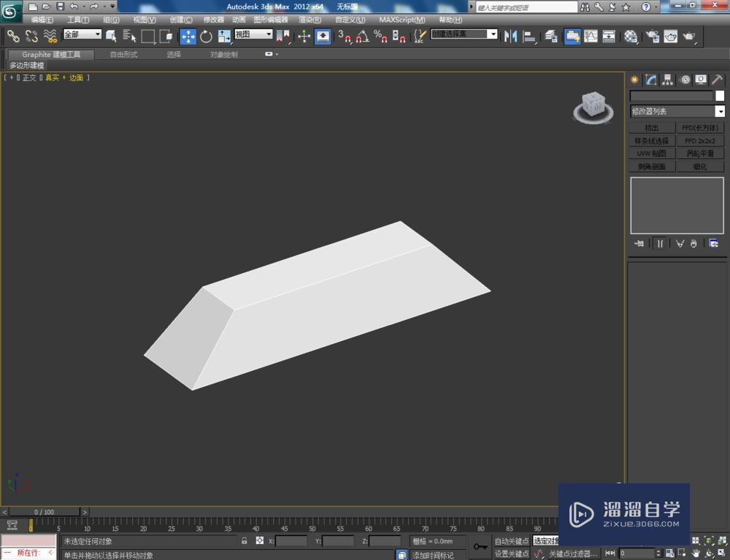This screenshot has height=560, width=730.
Task: Open the Create command panel tab
Action: (x=634, y=80)
